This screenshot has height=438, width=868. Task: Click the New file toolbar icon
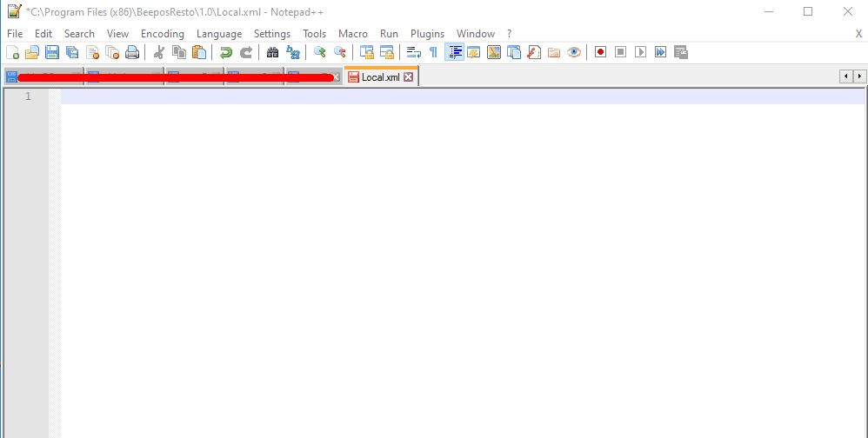point(12,52)
